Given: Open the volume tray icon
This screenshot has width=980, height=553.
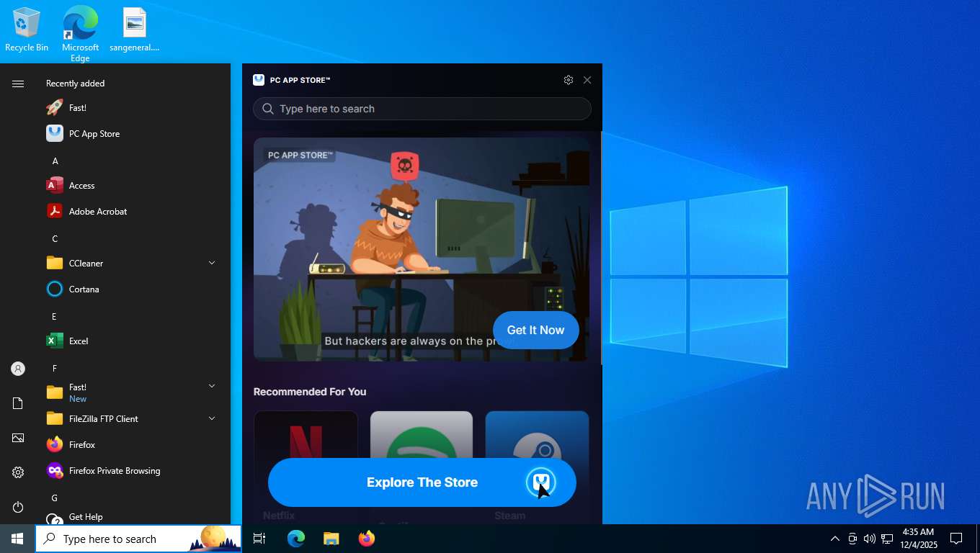Looking at the screenshot, I should coord(870,539).
